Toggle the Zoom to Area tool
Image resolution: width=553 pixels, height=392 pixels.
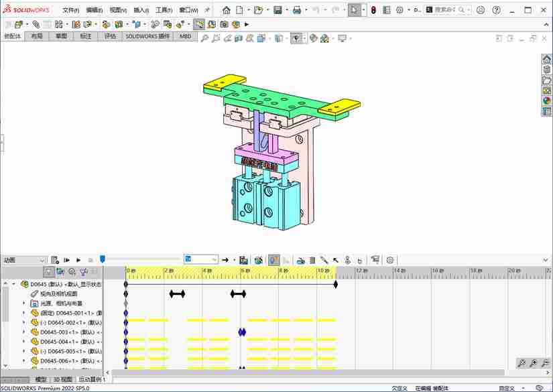pyautogui.click(x=217, y=38)
